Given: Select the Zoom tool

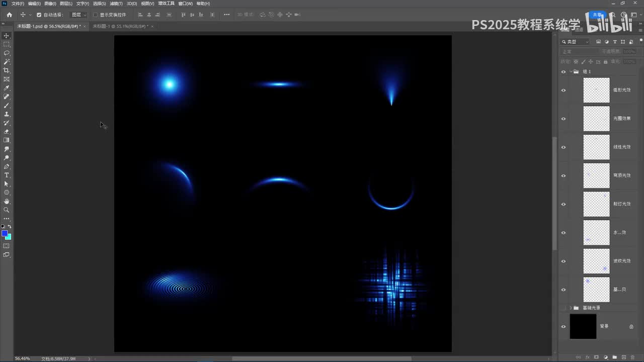Looking at the screenshot, I should 7,210.
